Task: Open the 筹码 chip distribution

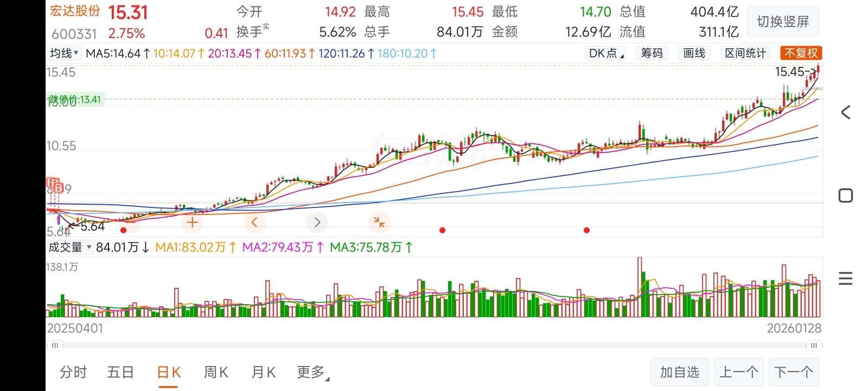Action: [x=652, y=53]
